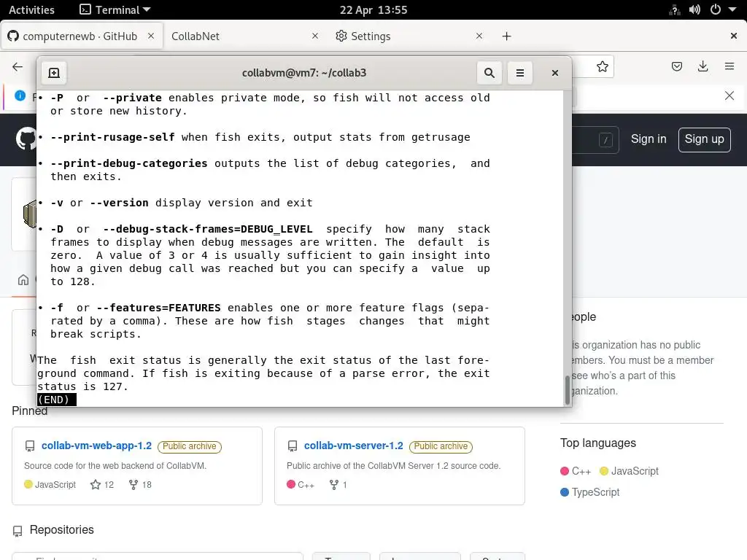Screen dimensions: 747x560
Task: Click the (END) pager indicator
Action: 56,400
